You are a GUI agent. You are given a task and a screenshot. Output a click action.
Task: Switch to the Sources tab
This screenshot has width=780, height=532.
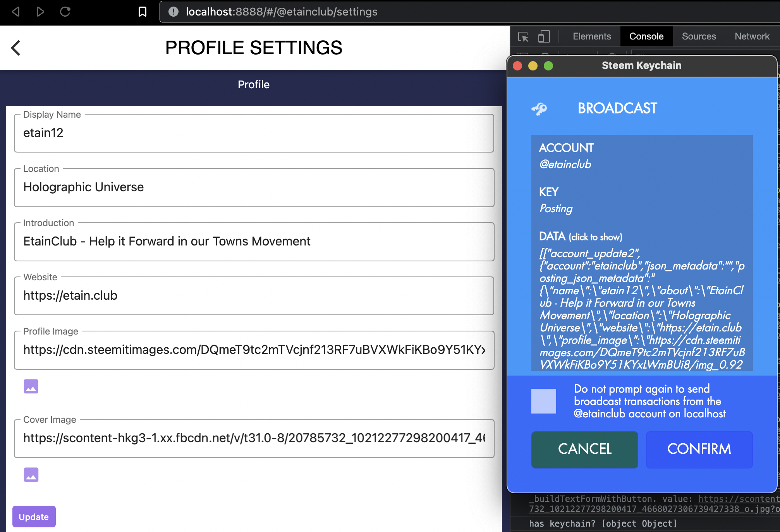[x=699, y=36]
